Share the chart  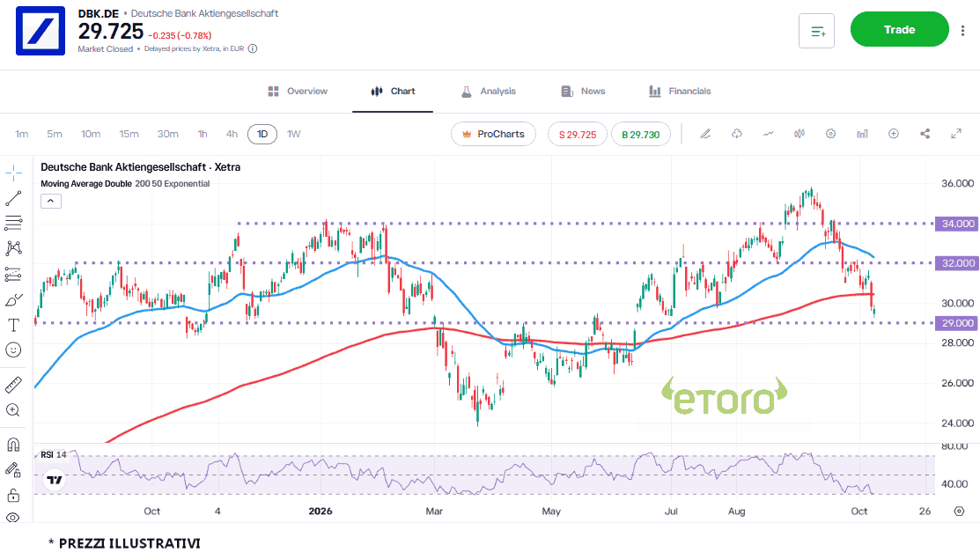coord(925,134)
